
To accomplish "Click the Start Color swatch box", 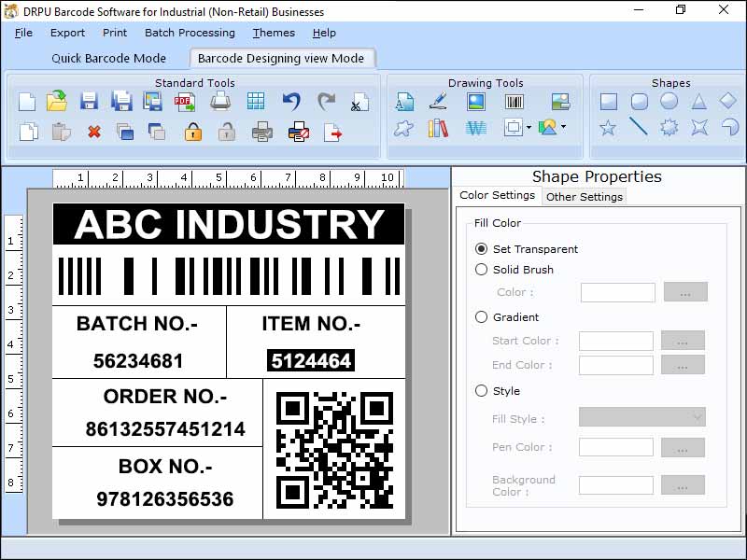I will click(x=616, y=341).
